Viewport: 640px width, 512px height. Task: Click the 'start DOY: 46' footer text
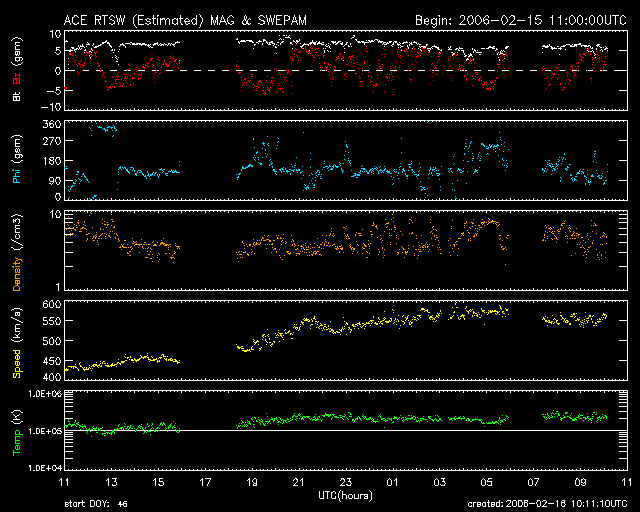(96, 504)
